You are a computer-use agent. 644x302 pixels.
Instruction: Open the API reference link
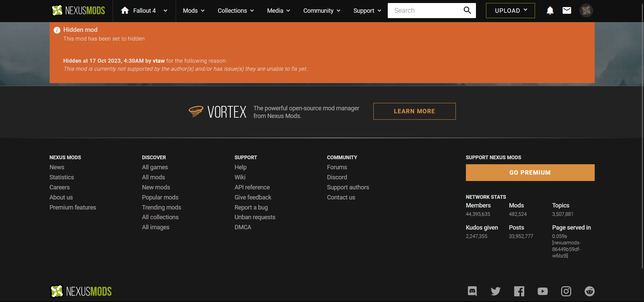tap(252, 187)
